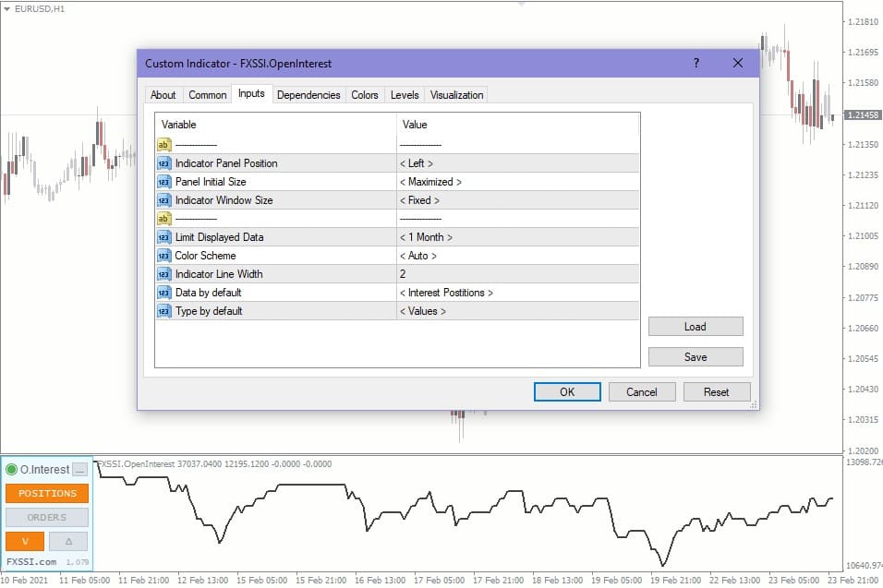Switch to the Common tab

207,95
